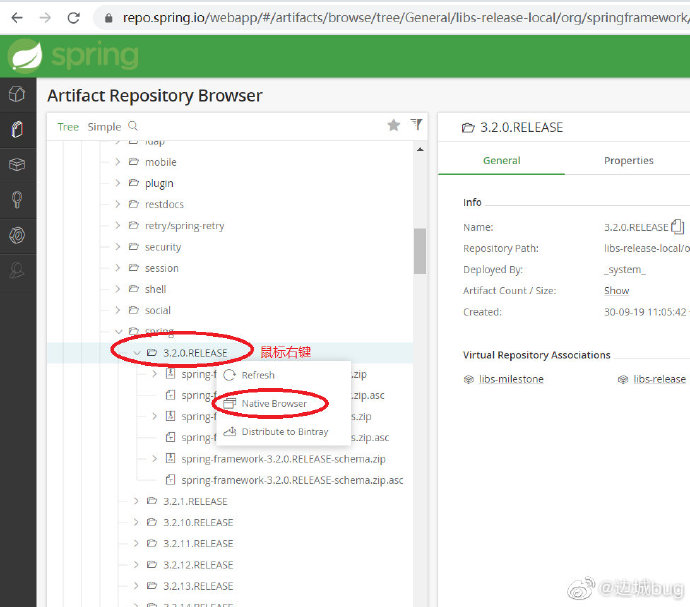Click the Refresh circular arrow icon

click(x=230, y=375)
